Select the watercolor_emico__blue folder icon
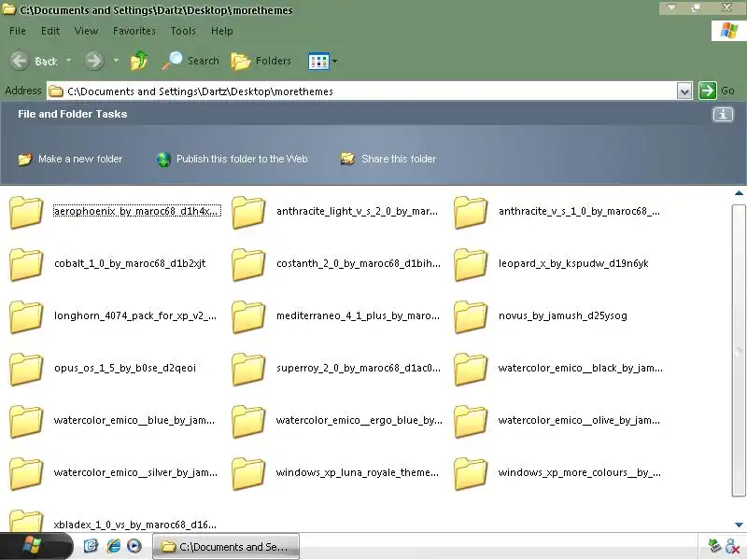 coord(26,422)
